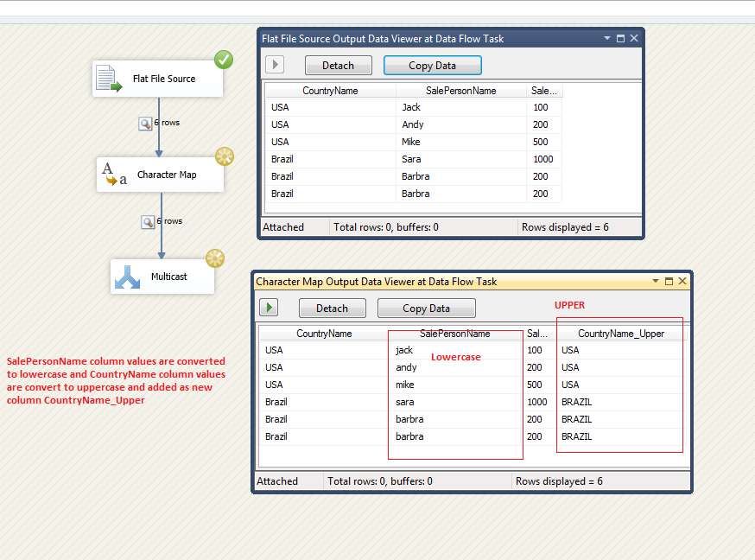Viewport: 755px width, 560px height.
Task: Select the CountryName column header in top viewer
Action: pos(330,90)
